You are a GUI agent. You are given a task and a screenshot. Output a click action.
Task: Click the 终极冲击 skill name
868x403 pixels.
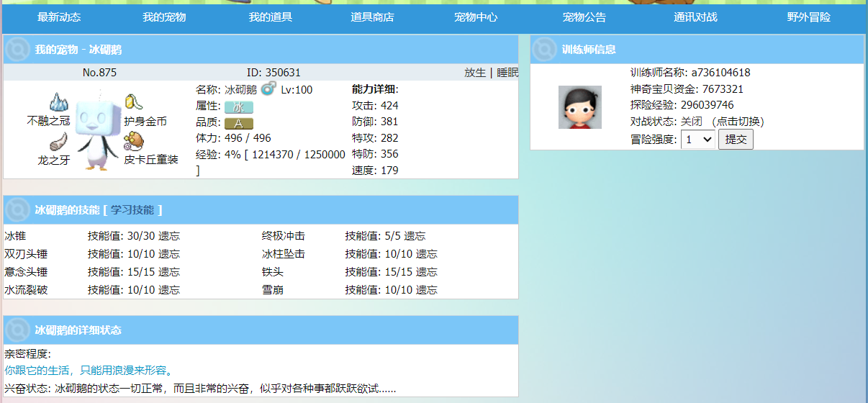pyautogui.click(x=284, y=236)
